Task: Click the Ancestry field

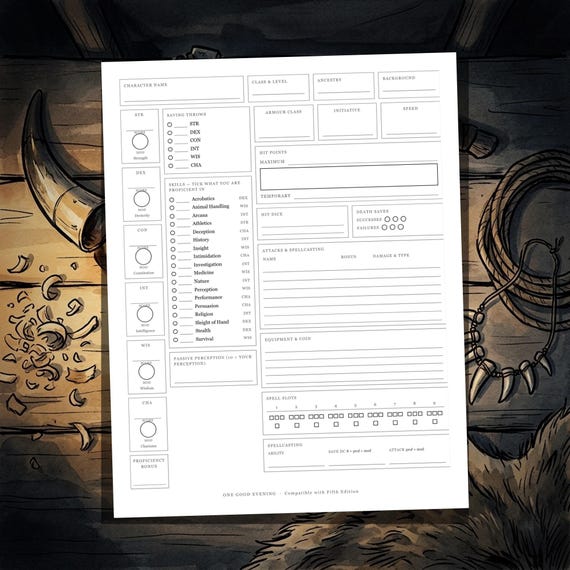Action: pos(344,86)
